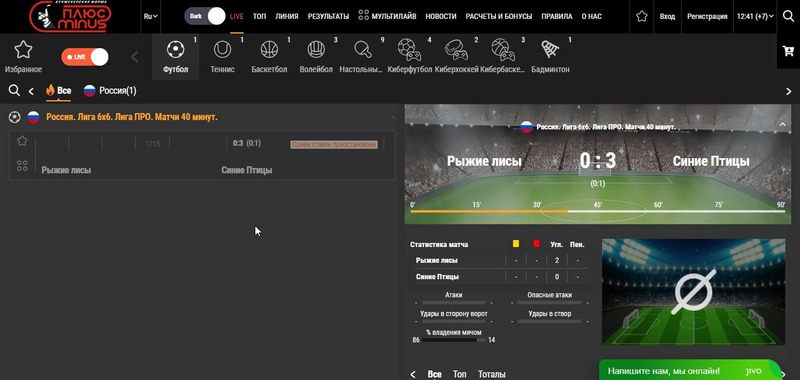Click the 0:3 (0:1) score in match row
800x380 pixels.
click(x=247, y=143)
